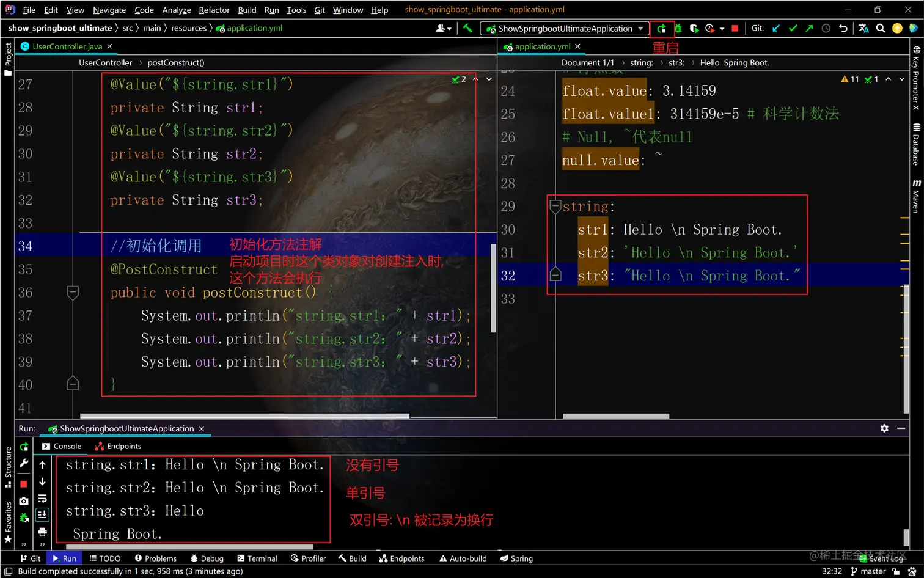Toggle the tool window bars icon in status bar
The width and height of the screenshot is (924, 578).
(x=9, y=571)
